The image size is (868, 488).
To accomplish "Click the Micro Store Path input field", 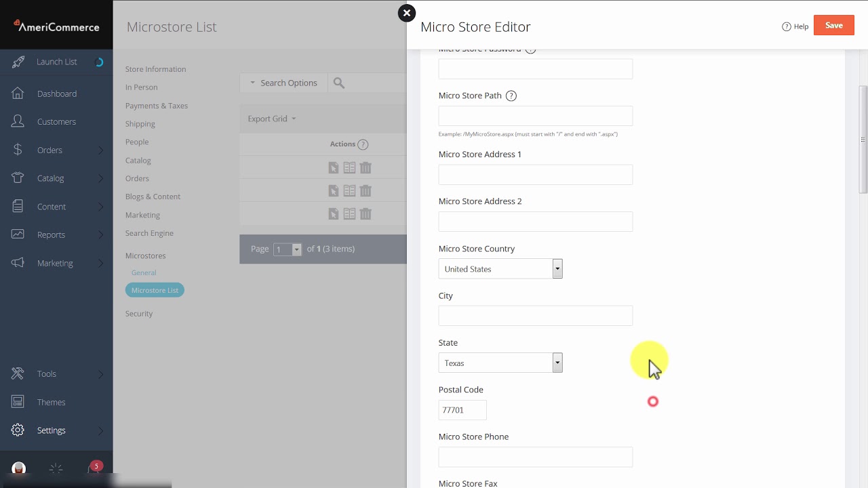I will (x=536, y=116).
